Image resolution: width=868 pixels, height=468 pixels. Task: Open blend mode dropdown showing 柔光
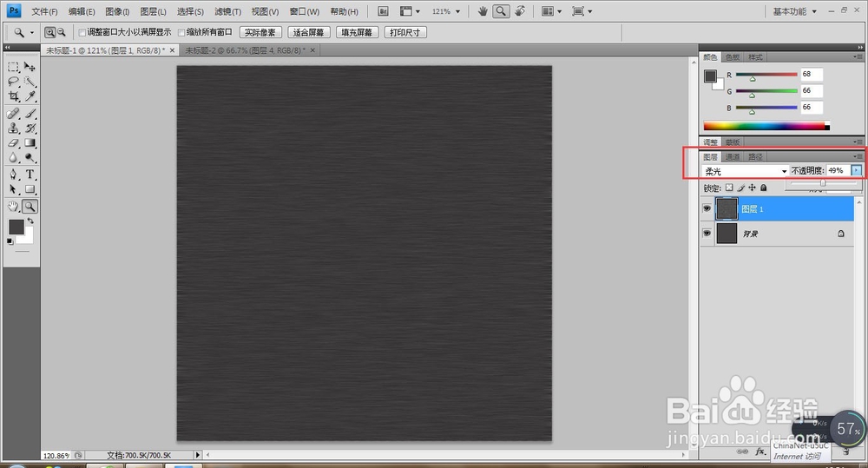pos(745,171)
